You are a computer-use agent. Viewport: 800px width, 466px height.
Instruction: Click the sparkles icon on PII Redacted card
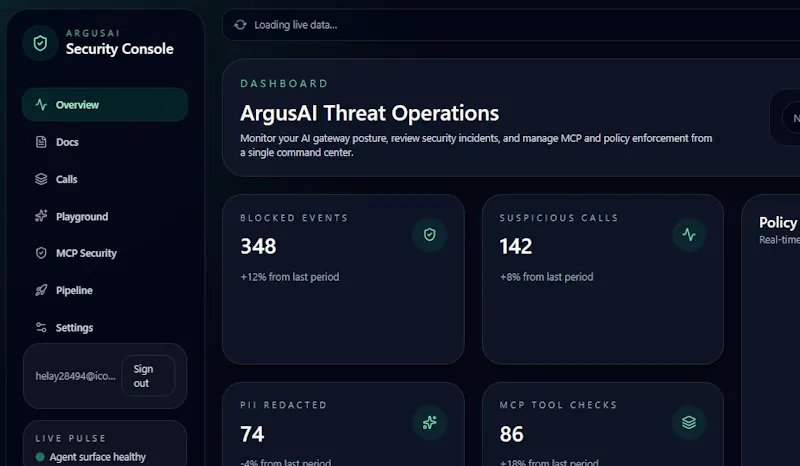(x=430, y=423)
